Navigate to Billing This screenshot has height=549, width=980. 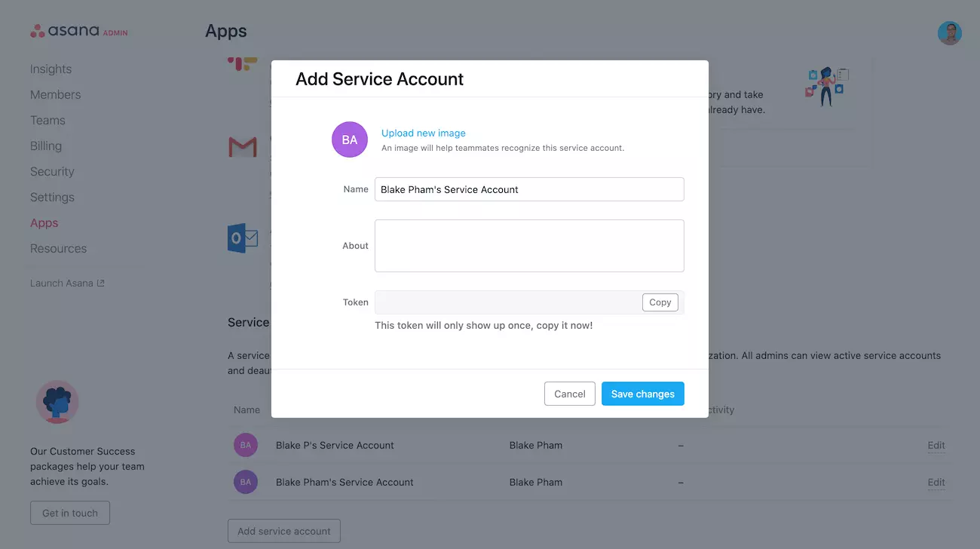tap(46, 146)
